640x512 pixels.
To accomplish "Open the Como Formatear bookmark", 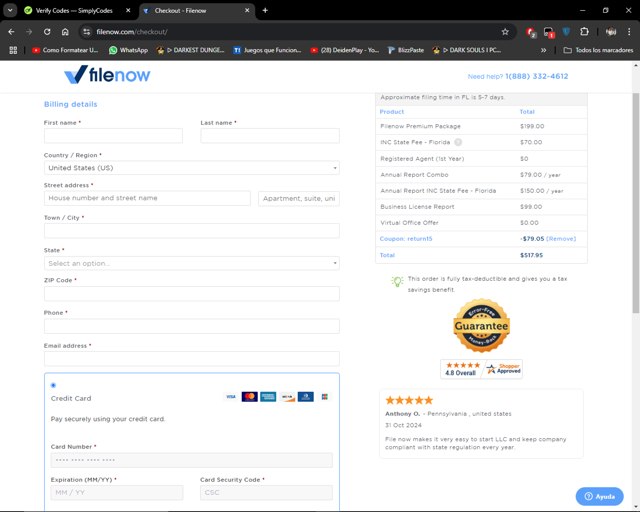I will click(x=65, y=50).
